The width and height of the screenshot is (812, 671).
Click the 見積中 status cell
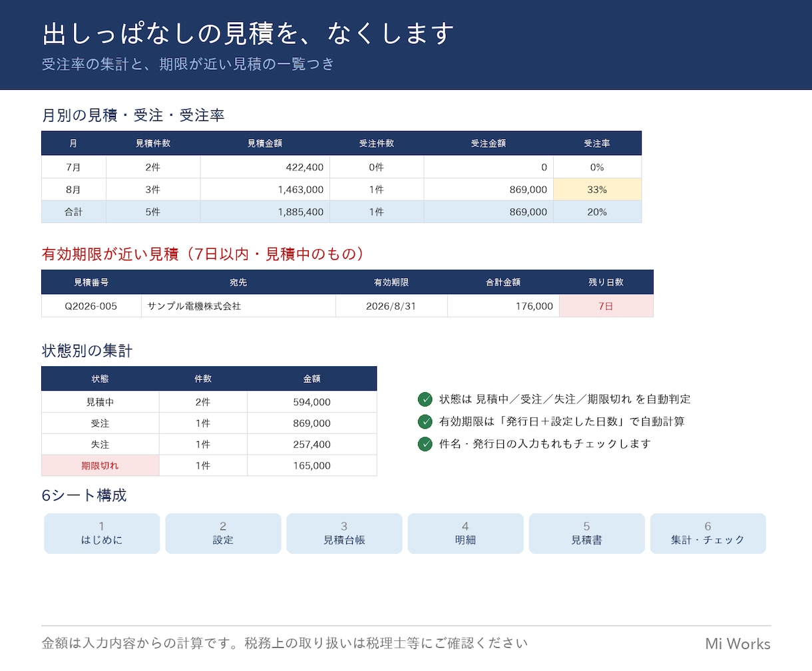(101, 402)
